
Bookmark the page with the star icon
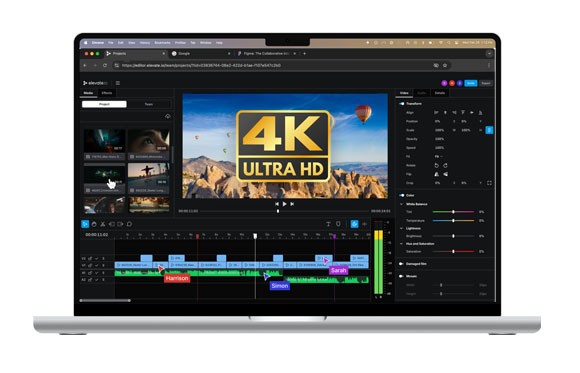445,65
